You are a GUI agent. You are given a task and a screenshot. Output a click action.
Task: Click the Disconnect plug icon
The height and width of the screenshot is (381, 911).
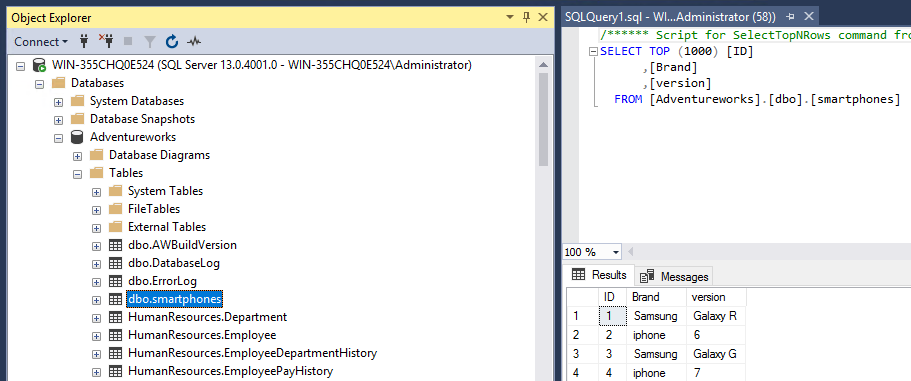point(106,41)
